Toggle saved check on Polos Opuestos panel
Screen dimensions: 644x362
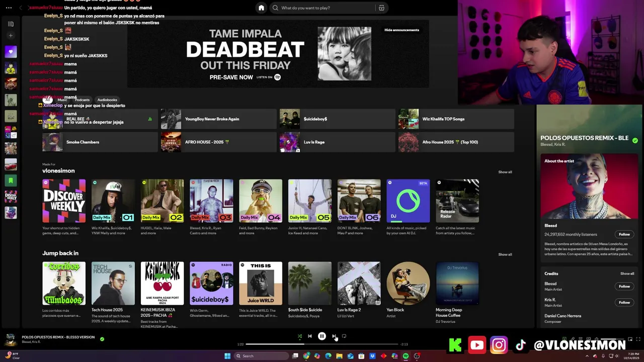tap(635, 140)
